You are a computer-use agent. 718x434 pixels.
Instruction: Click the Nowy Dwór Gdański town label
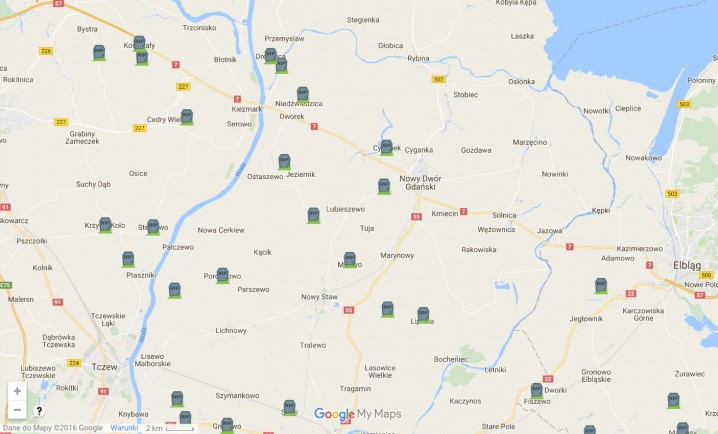pyautogui.click(x=420, y=183)
